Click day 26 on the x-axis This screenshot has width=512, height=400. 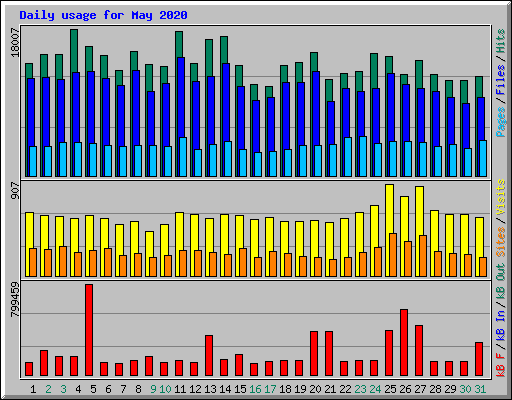405,389
